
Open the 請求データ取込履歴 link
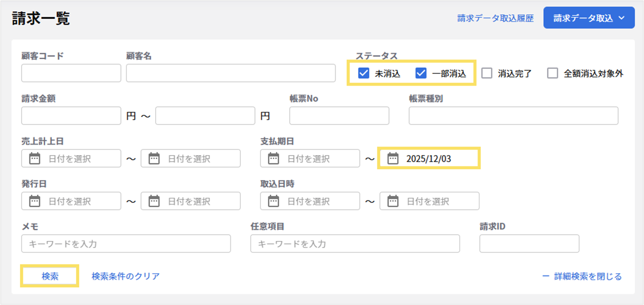(495, 18)
